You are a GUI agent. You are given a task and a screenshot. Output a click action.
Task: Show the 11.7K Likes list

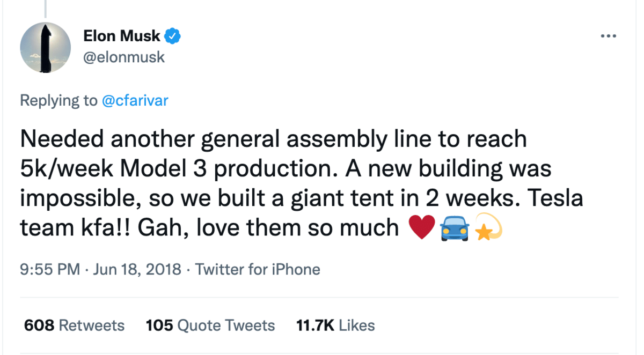(335, 326)
